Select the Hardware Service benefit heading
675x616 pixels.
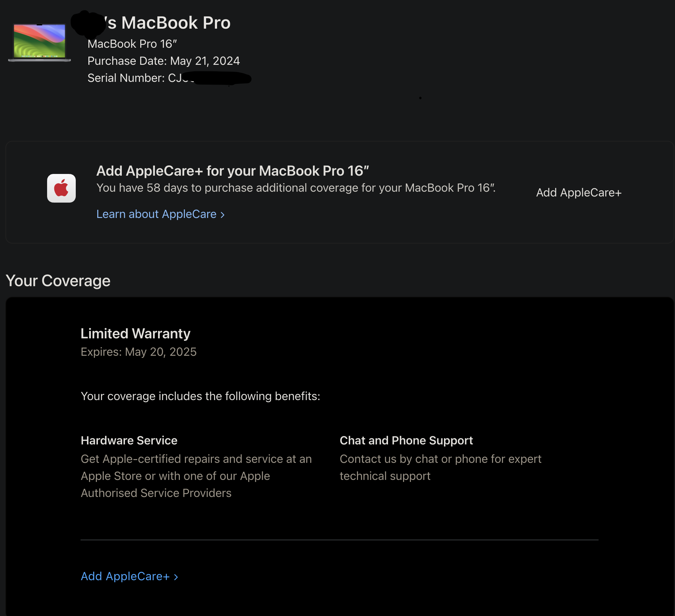pyautogui.click(x=129, y=441)
